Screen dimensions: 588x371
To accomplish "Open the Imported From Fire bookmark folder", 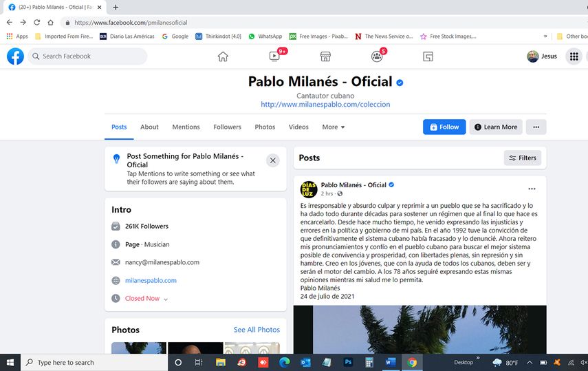I will click(64, 36).
